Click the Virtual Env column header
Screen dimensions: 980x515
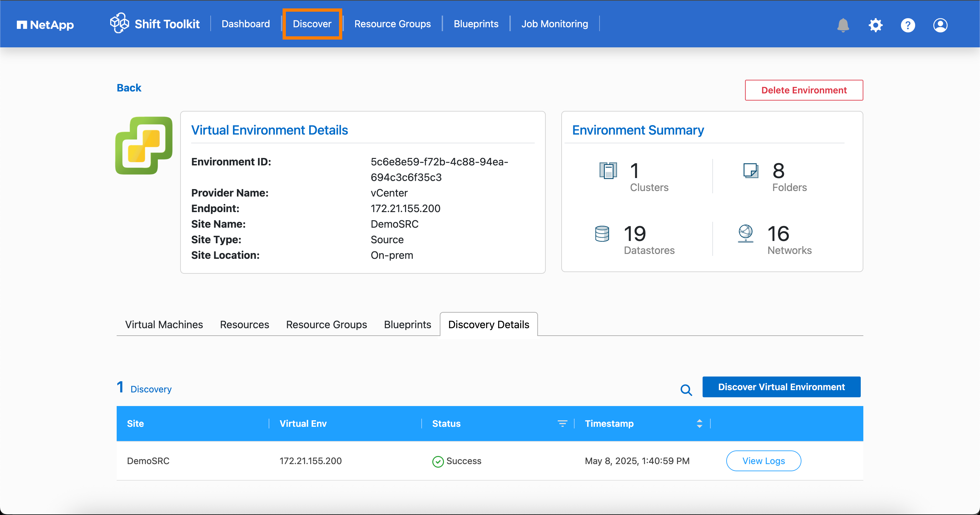tap(303, 424)
